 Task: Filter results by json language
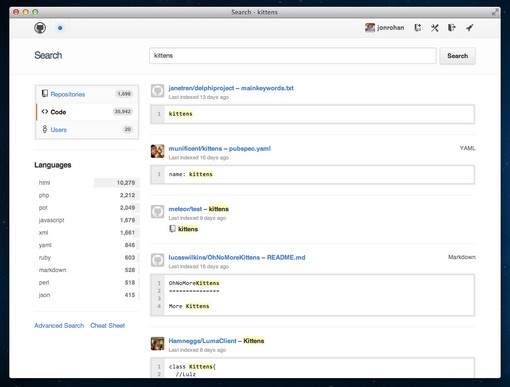pyautogui.click(x=87, y=295)
